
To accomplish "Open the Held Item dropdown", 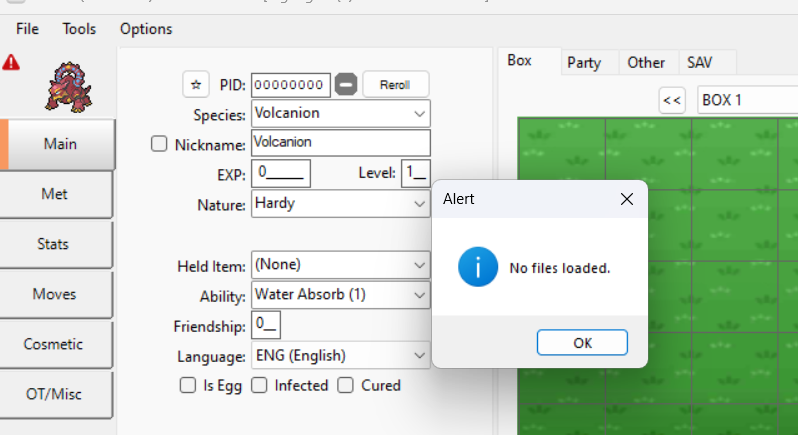I will (419, 265).
